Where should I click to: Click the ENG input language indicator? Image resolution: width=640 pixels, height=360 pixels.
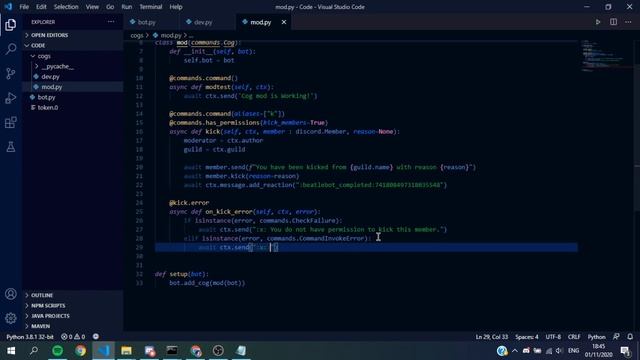(573, 351)
